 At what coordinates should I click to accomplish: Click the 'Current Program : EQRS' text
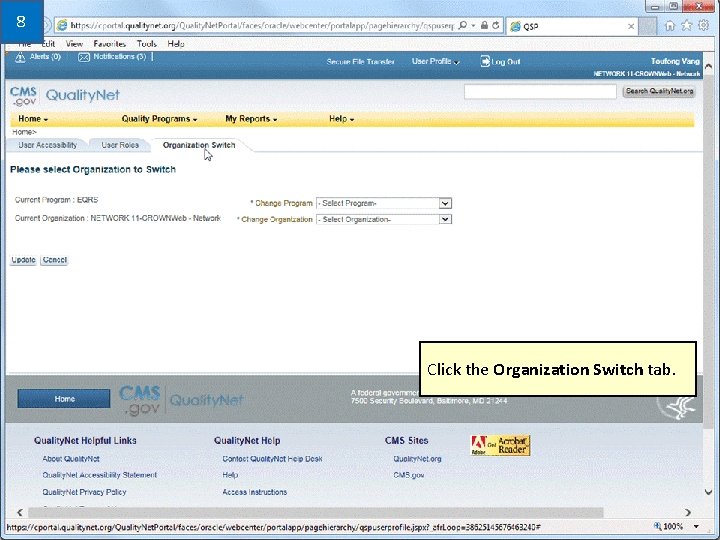click(56, 200)
